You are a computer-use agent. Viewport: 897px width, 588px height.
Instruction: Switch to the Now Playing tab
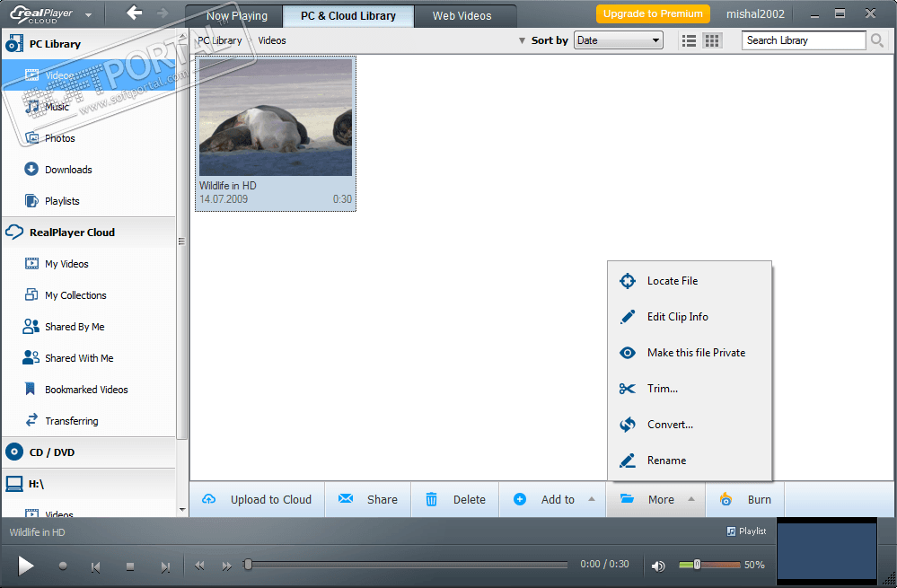[236, 16]
